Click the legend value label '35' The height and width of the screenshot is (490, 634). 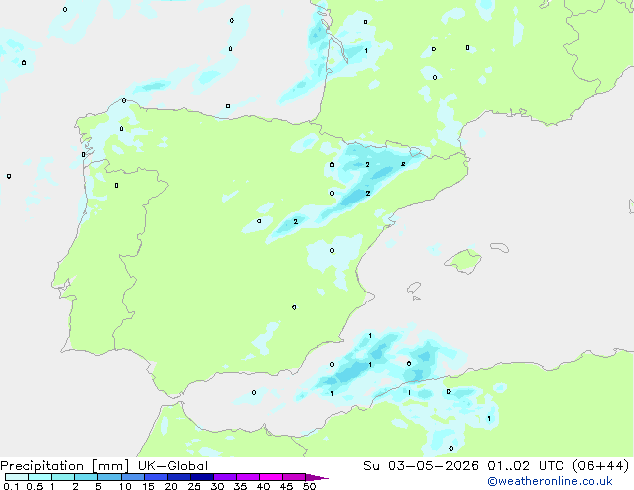[x=240, y=486]
